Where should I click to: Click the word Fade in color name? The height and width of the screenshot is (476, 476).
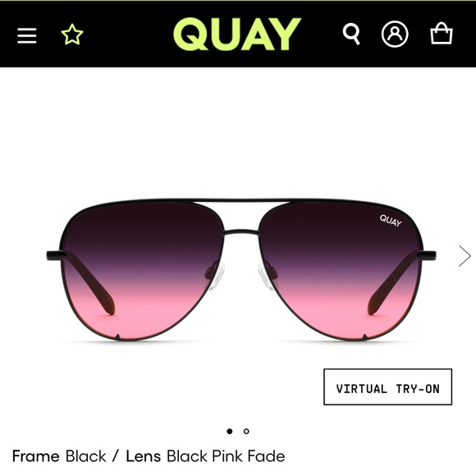(266, 456)
